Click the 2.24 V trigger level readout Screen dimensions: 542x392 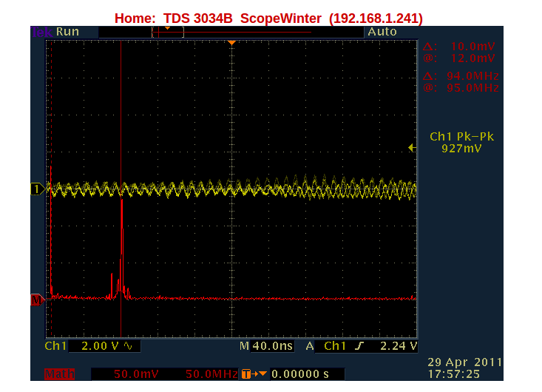[x=399, y=345]
